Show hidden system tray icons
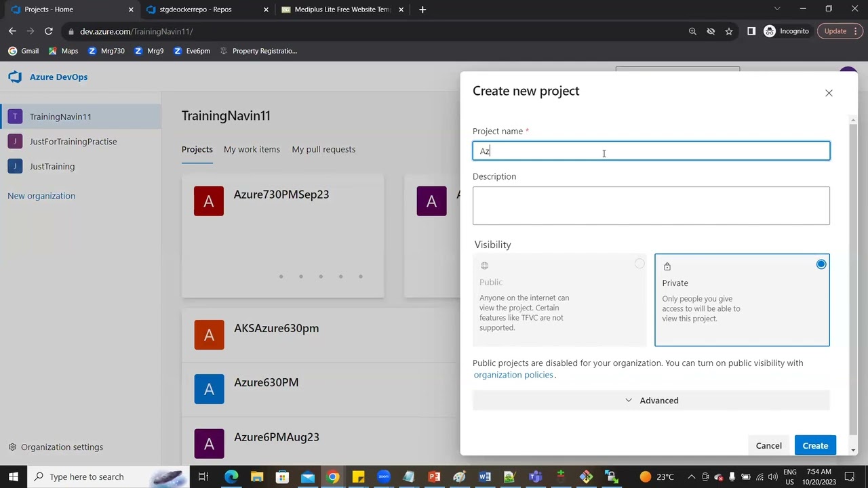The height and width of the screenshot is (488, 868). tap(691, 476)
